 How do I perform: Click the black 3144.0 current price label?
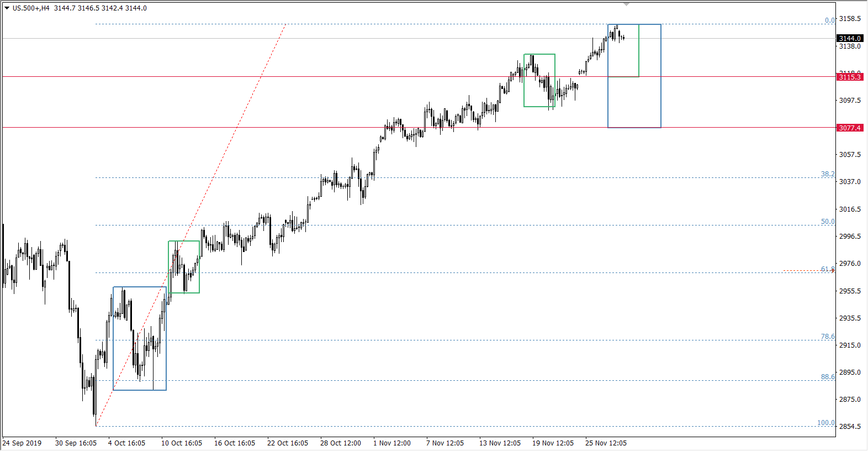pos(849,38)
